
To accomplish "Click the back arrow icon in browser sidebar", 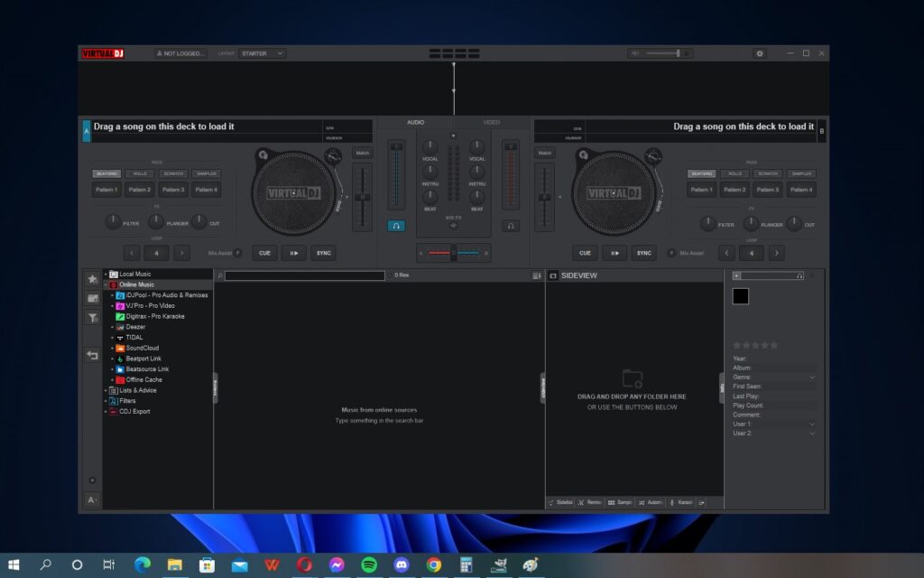I will click(93, 355).
